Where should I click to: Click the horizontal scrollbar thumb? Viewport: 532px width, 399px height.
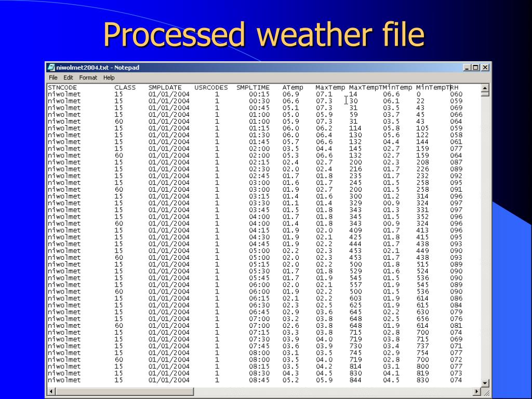point(124,392)
